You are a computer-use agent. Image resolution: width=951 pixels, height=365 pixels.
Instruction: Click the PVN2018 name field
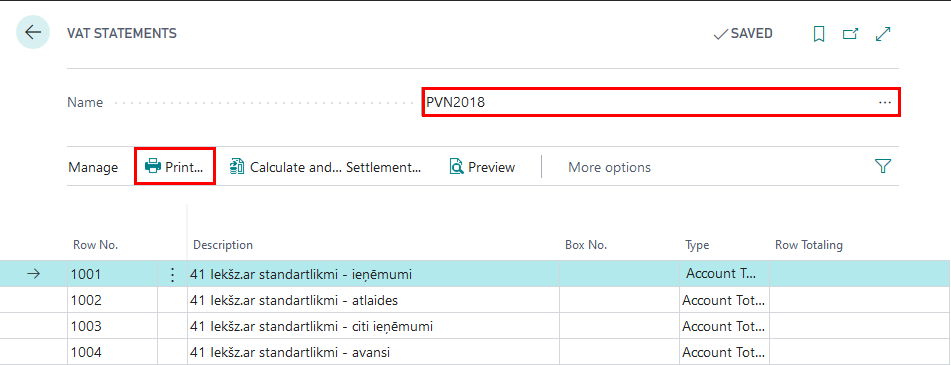tap(661, 102)
